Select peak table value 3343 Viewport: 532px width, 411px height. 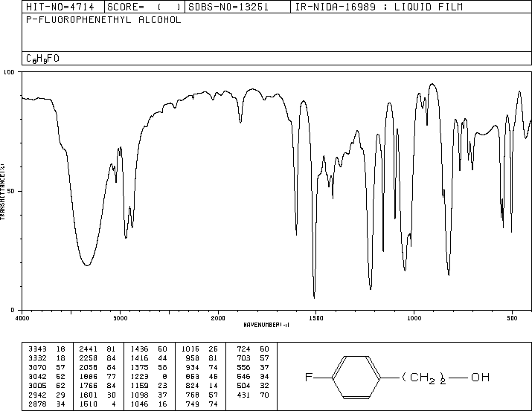(37, 349)
